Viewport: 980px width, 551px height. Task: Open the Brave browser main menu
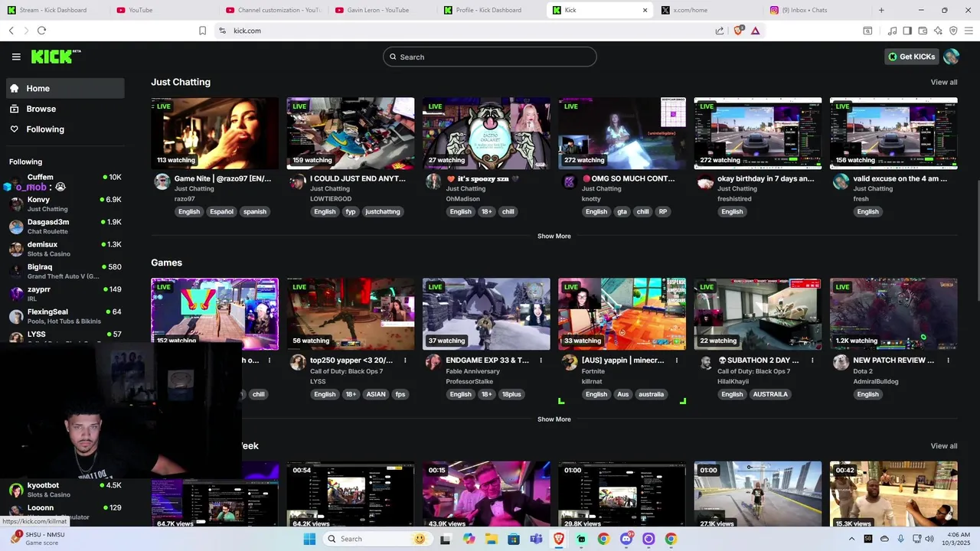click(969, 31)
